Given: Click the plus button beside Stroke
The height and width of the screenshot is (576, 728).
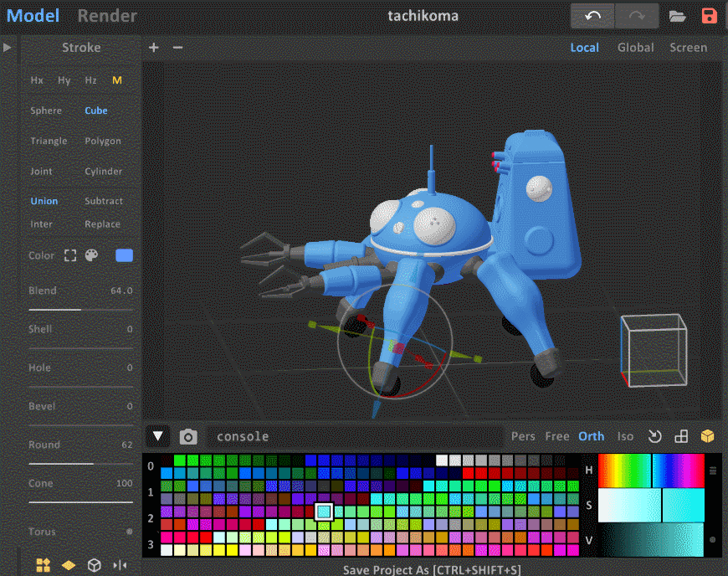Looking at the screenshot, I should 154,48.
